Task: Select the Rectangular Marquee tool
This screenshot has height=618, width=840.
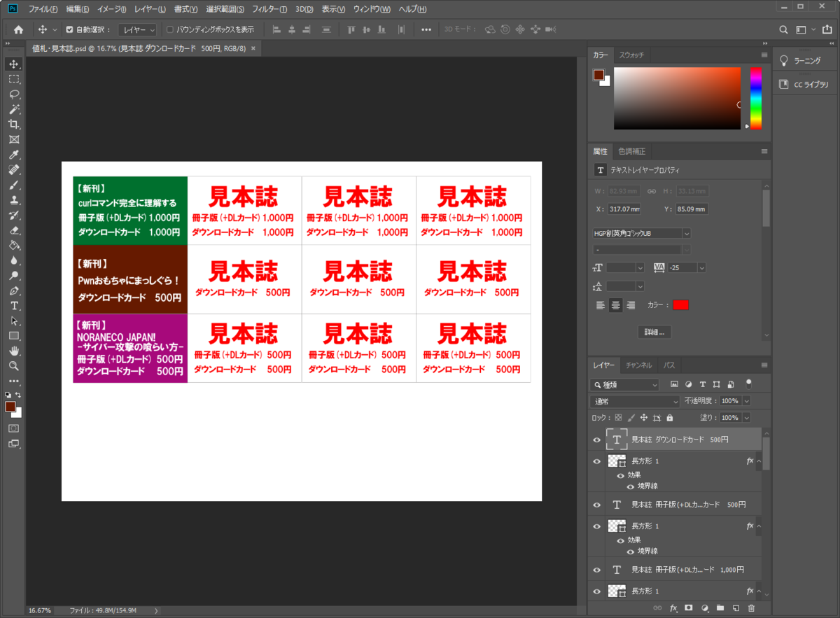Action: [14, 79]
